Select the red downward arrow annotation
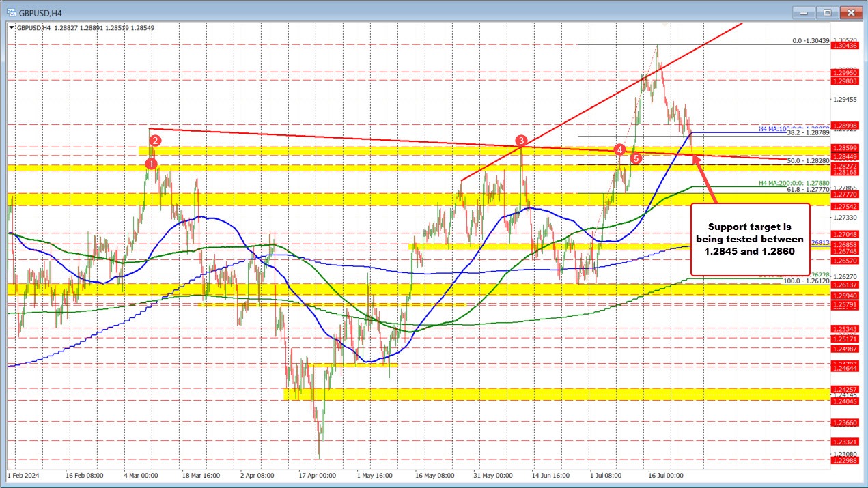868x488 pixels. coord(704,179)
